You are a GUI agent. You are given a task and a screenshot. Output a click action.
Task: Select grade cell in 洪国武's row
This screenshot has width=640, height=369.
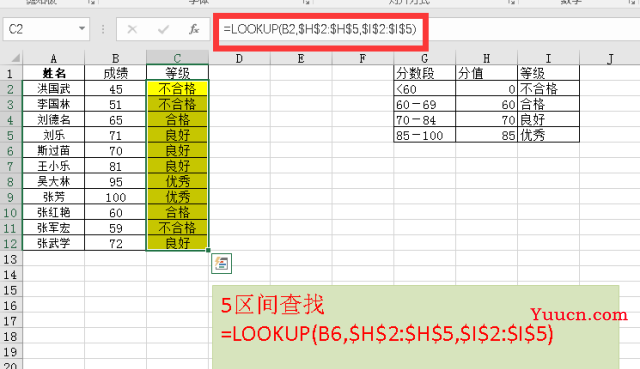pos(177,89)
